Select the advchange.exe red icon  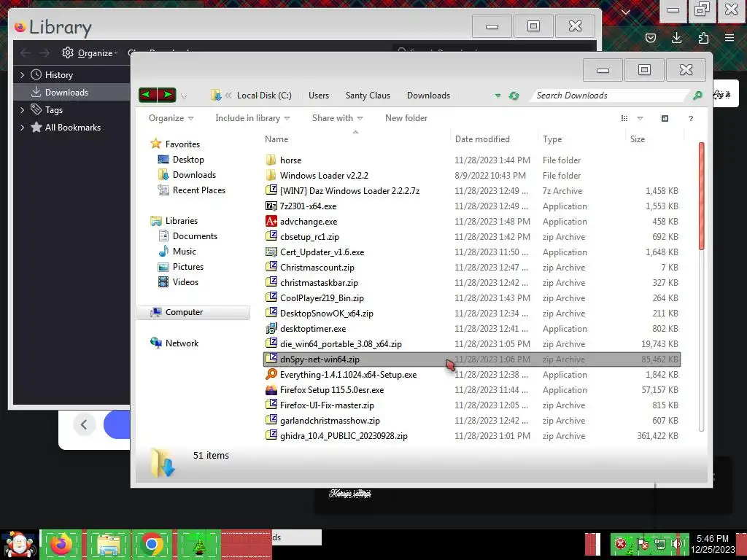pos(271,222)
